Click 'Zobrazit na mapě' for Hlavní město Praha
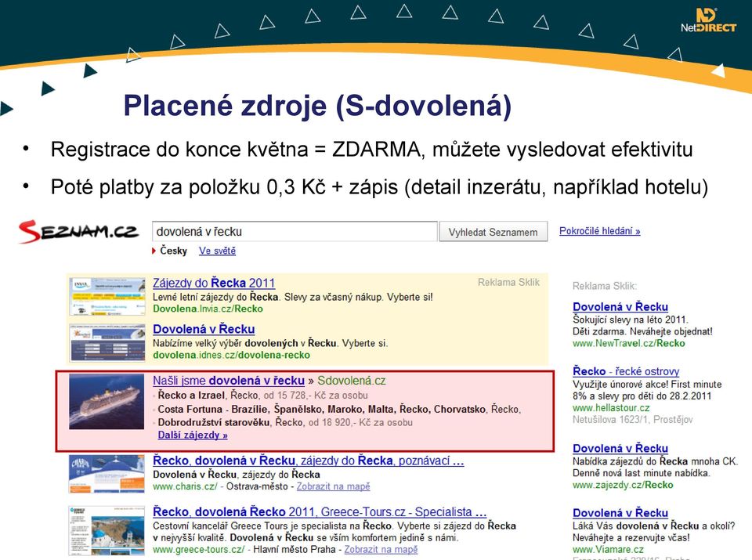Viewport: 752px width, 560px height. 381,550
